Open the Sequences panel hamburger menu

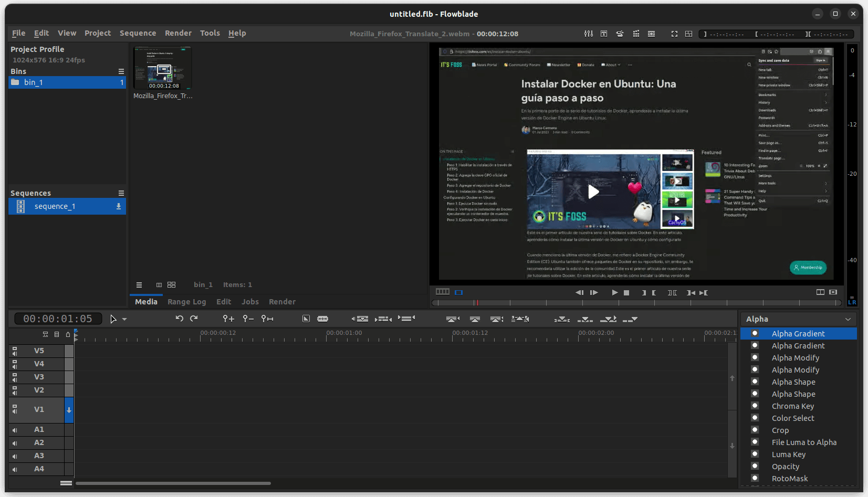(x=121, y=192)
